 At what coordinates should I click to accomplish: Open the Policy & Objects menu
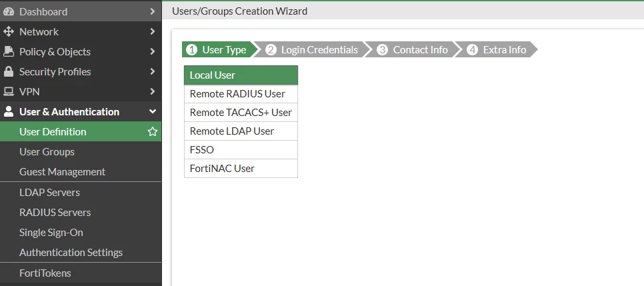click(x=81, y=51)
